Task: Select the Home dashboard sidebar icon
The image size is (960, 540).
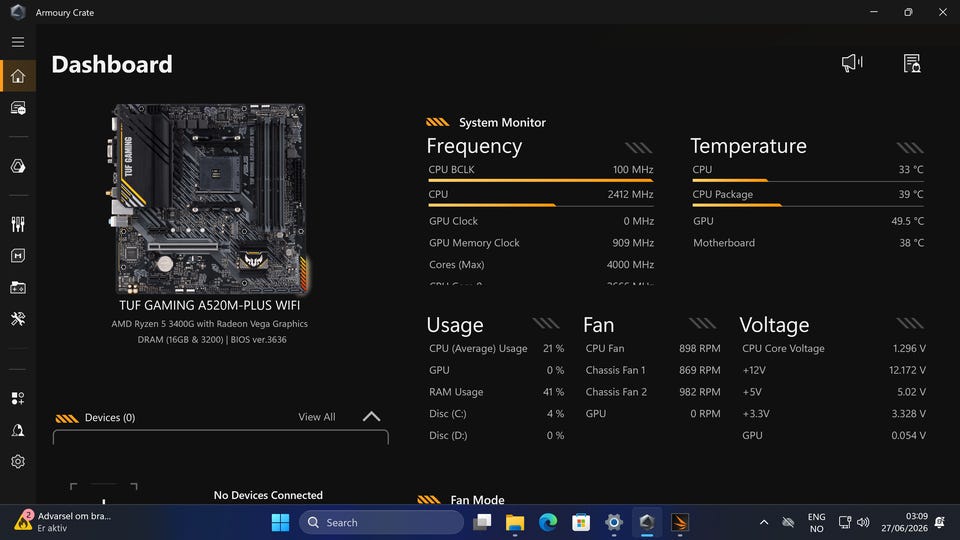Action: pyautogui.click(x=18, y=76)
